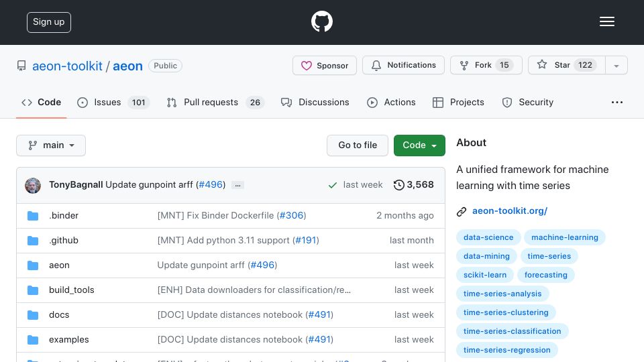644x362 pixels.
Task: Click the Notifications bell button
Action: pyautogui.click(x=403, y=65)
